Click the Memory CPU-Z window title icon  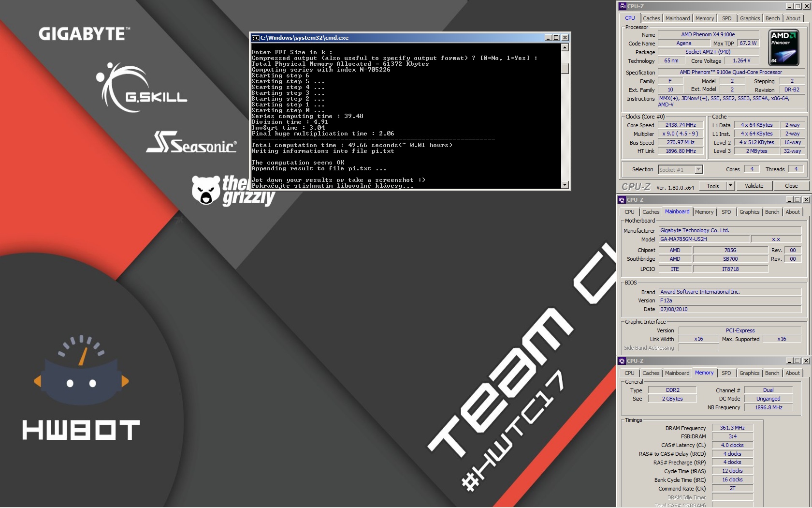[622, 361]
